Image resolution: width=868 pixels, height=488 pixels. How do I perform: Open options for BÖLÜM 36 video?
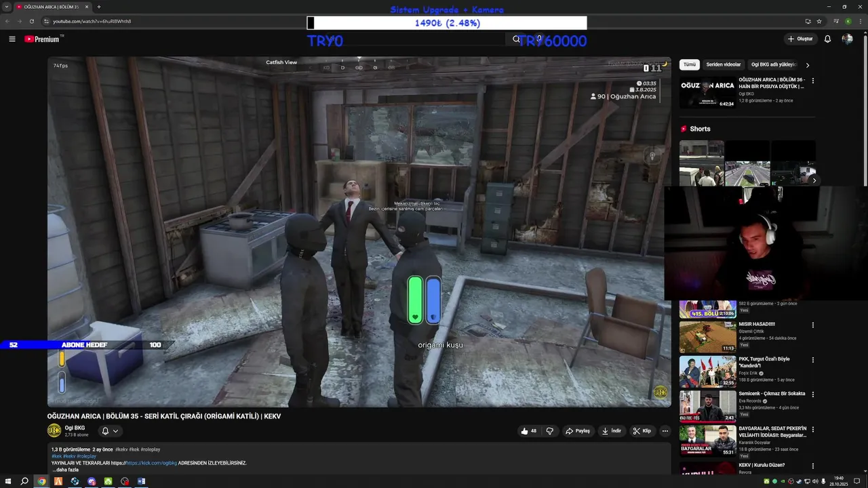pyautogui.click(x=813, y=81)
